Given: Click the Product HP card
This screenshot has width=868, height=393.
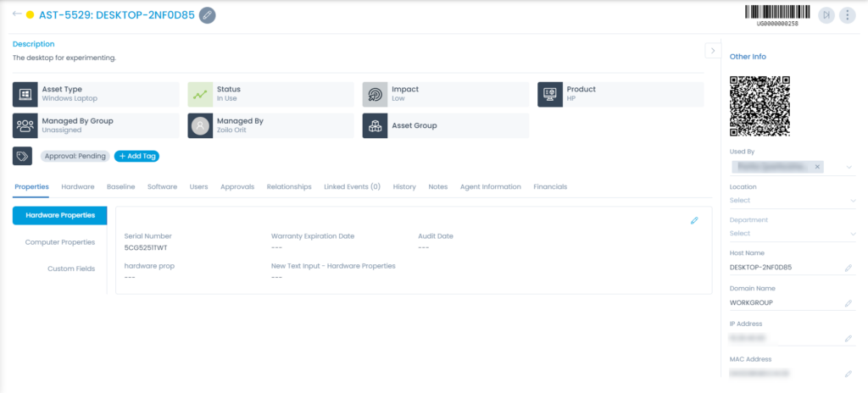Looking at the screenshot, I should tap(620, 95).
